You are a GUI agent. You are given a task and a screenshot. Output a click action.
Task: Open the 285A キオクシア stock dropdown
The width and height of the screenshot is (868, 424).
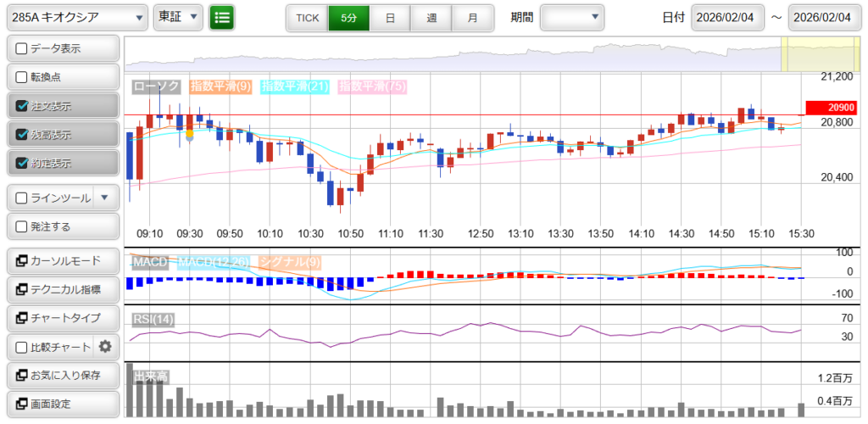coord(76,17)
